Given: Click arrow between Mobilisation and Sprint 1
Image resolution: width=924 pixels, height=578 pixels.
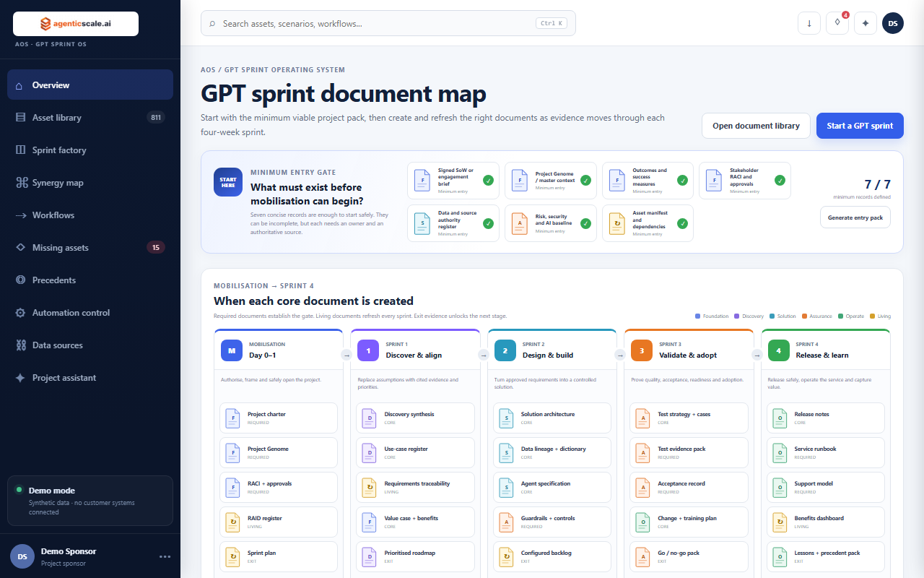Looking at the screenshot, I should pyautogui.click(x=346, y=355).
